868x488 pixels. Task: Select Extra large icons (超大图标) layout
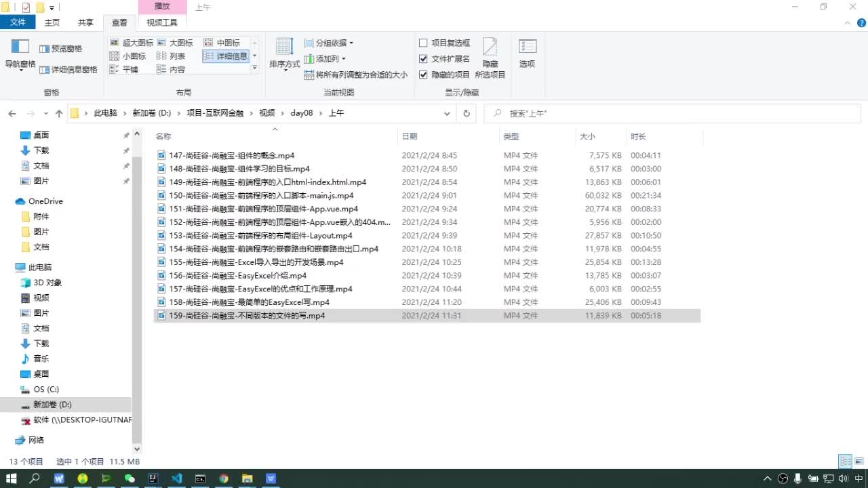point(132,43)
